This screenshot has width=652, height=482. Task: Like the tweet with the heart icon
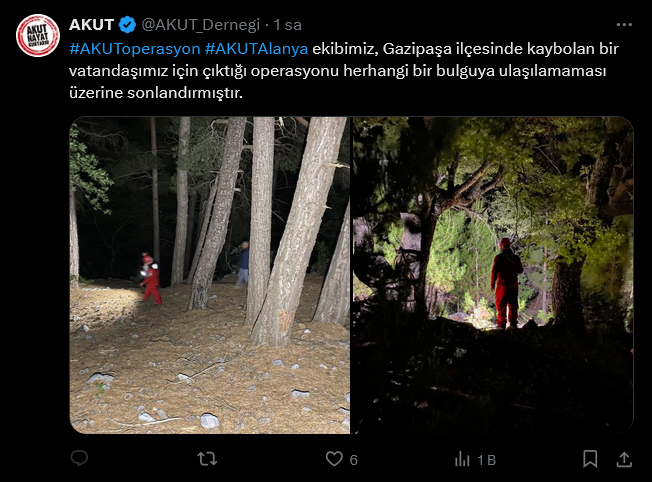(334, 459)
